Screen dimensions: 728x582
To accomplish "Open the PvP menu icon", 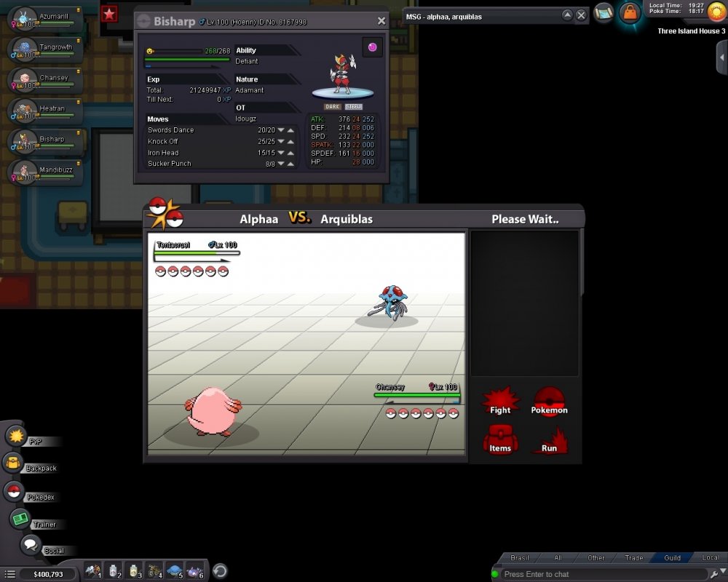I will (16, 436).
